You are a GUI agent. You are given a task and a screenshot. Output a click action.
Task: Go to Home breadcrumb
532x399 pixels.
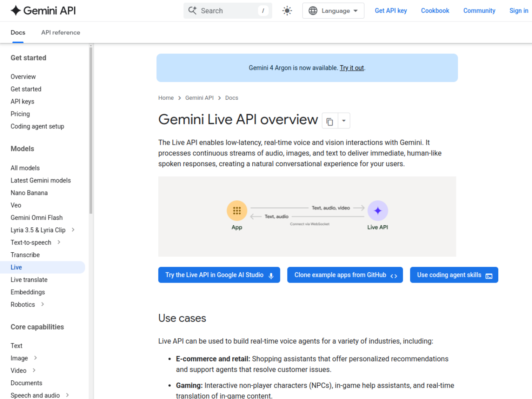tap(166, 98)
